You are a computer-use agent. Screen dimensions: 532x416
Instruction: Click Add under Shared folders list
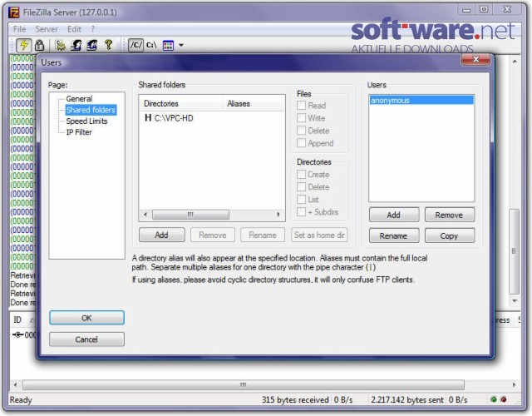162,235
